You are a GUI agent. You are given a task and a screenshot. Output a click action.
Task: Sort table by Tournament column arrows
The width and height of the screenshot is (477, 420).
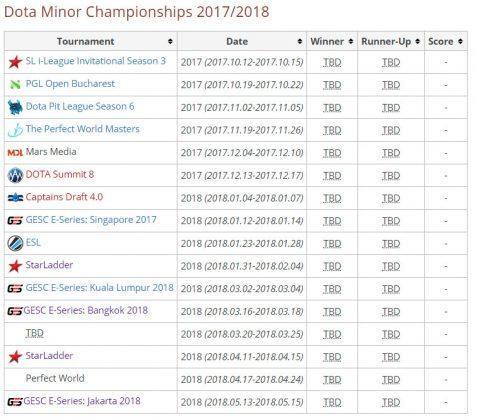(x=170, y=41)
